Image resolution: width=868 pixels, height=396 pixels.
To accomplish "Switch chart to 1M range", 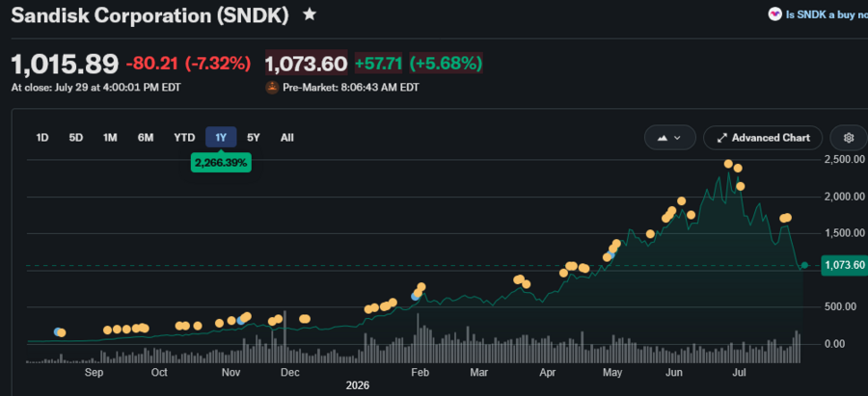I will (x=110, y=138).
